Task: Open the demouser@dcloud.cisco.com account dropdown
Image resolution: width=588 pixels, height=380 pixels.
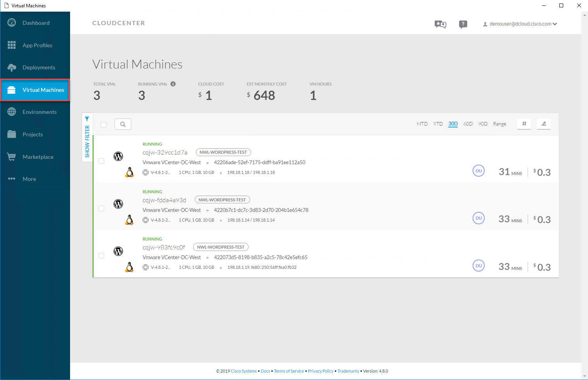Action: [x=520, y=24]
